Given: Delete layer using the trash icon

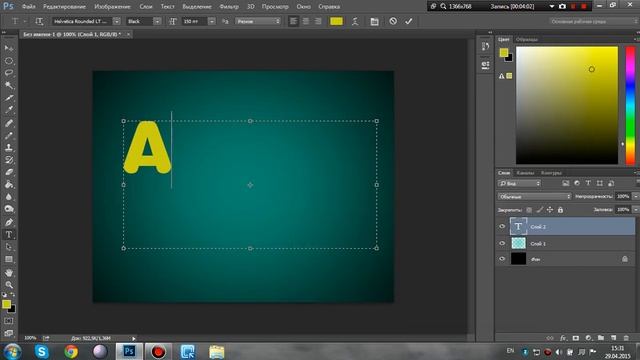Looking at the screenshot, I should (626, 338).
